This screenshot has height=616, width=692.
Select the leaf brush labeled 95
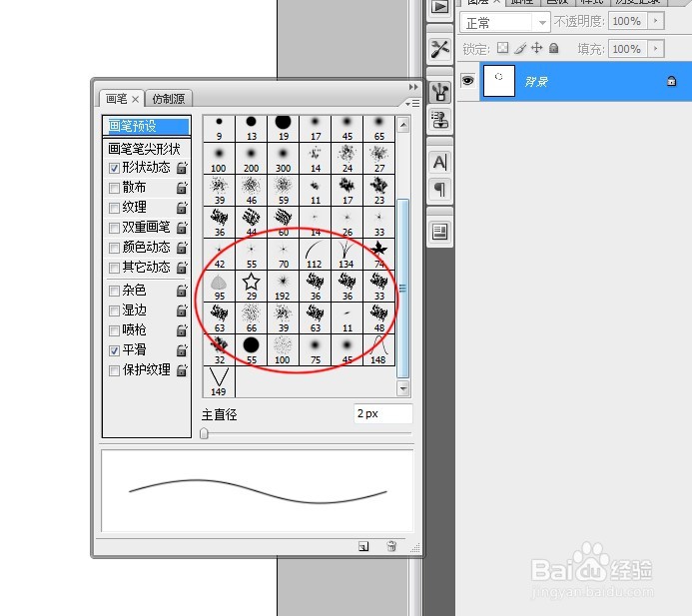[219, 286]
